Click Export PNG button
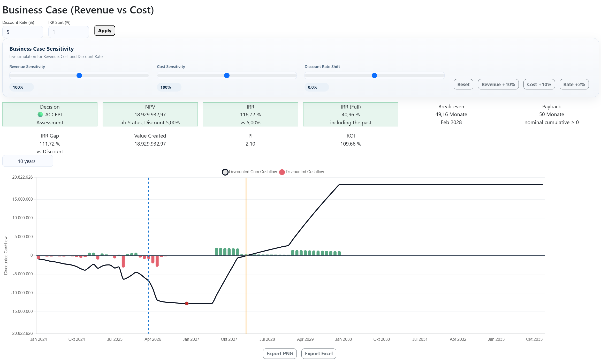 point(279,353)
